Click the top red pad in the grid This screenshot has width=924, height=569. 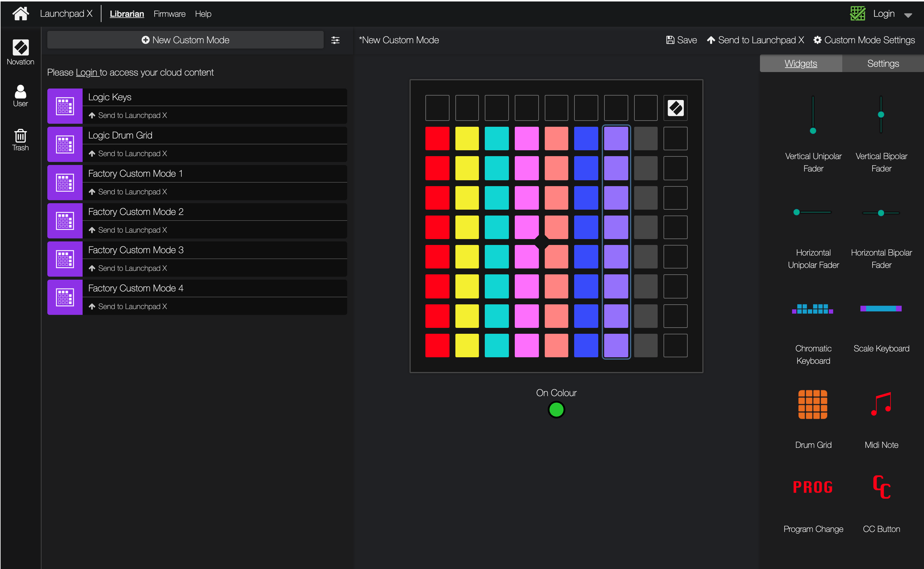point(437,139)
